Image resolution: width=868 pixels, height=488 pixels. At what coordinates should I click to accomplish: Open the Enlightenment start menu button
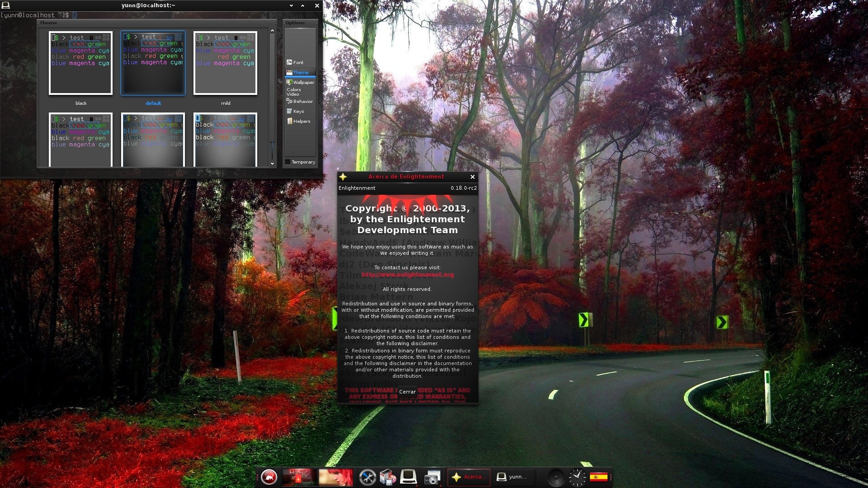click(269, 477)
